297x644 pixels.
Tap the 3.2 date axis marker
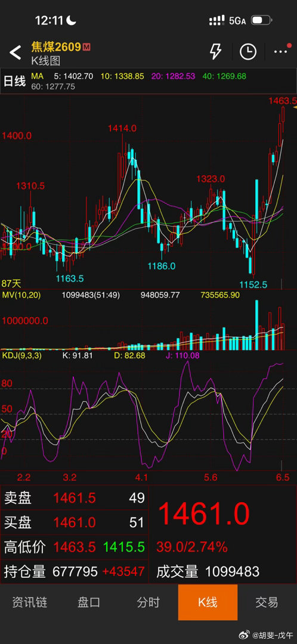[x=70, y=477]
